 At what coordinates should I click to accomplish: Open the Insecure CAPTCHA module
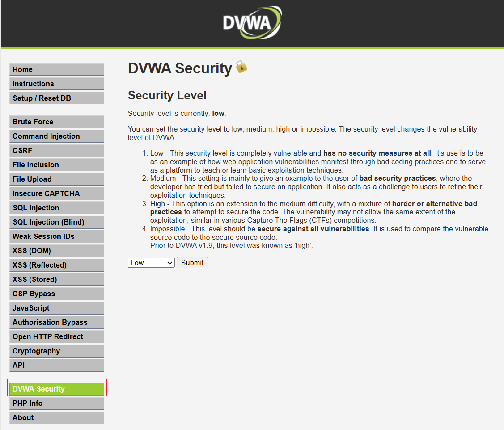56,194
